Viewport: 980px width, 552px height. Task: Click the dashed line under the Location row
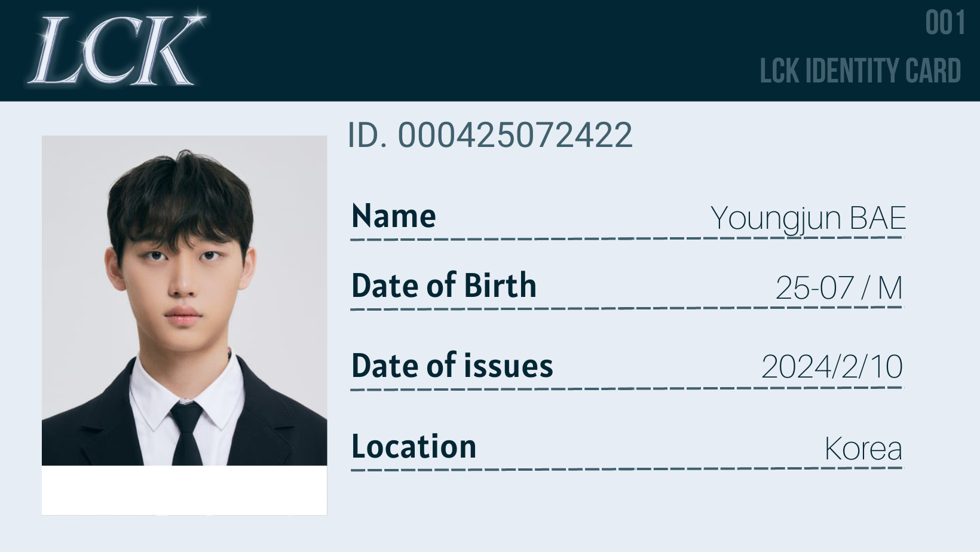click(627, 469)
